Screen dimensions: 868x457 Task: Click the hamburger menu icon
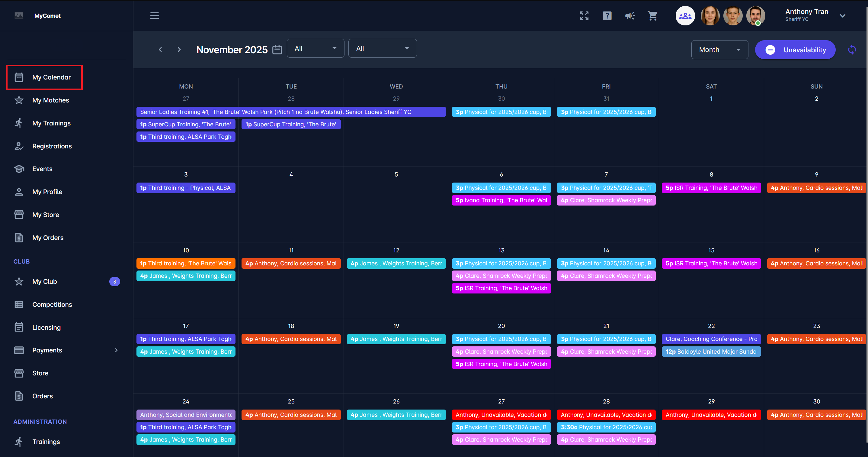(154, 16)
